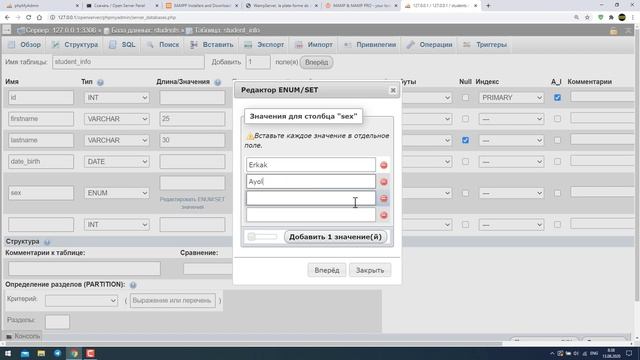This screenshot has height=360, width=640.
Task: Open Windows Start menu
Action: click(x=8, y=353)
